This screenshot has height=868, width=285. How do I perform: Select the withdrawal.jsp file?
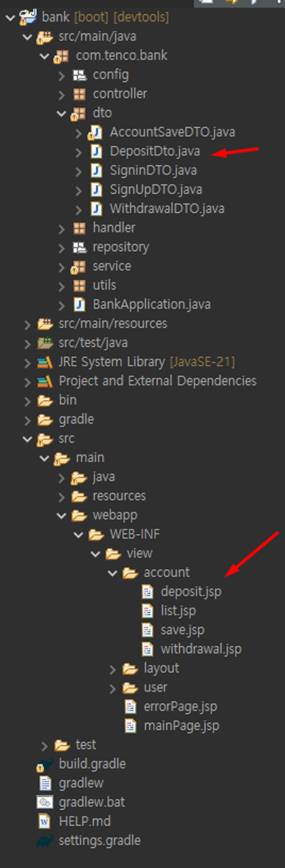[201, 649]
